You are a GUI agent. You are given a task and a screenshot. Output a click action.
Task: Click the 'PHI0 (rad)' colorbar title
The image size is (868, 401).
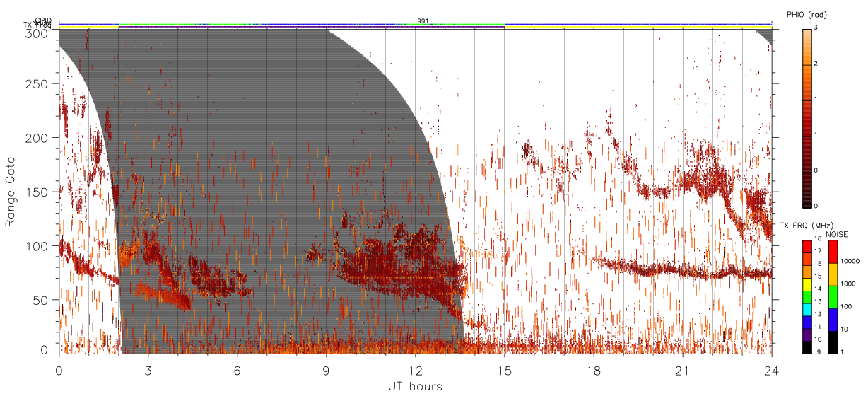(807, 14)
